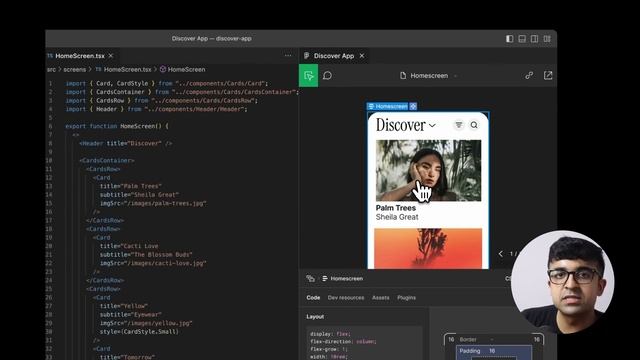This screenshot has width=640, height=360.
Task: Close the HomeScreen.tsx editor tab
Action: 111,56
